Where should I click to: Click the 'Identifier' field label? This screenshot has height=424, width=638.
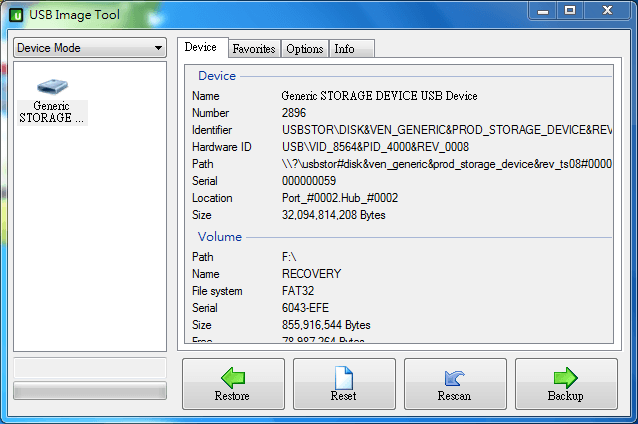pyautogui.click(x=212, y=130)
